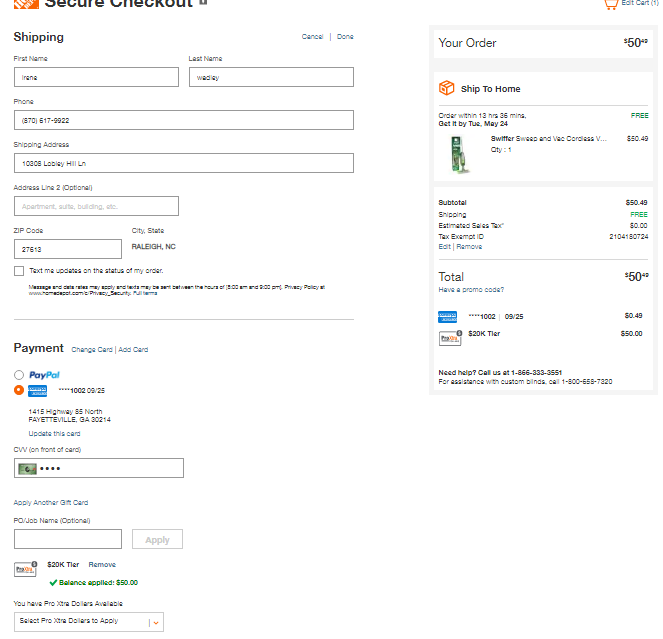Click the secure lock icon beside Secure Checkout

(203, 2)
